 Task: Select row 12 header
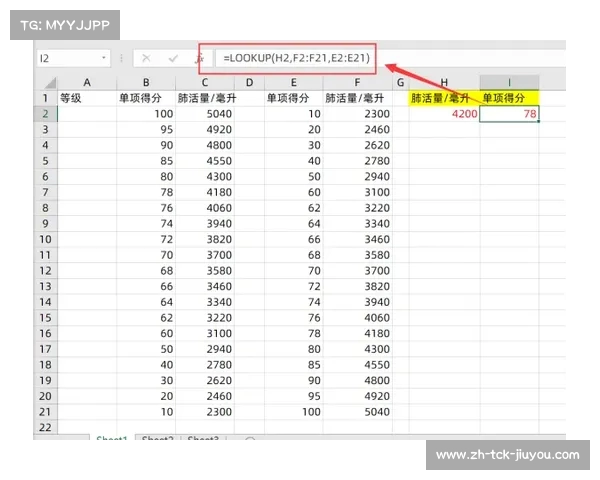tap(45, 271)
